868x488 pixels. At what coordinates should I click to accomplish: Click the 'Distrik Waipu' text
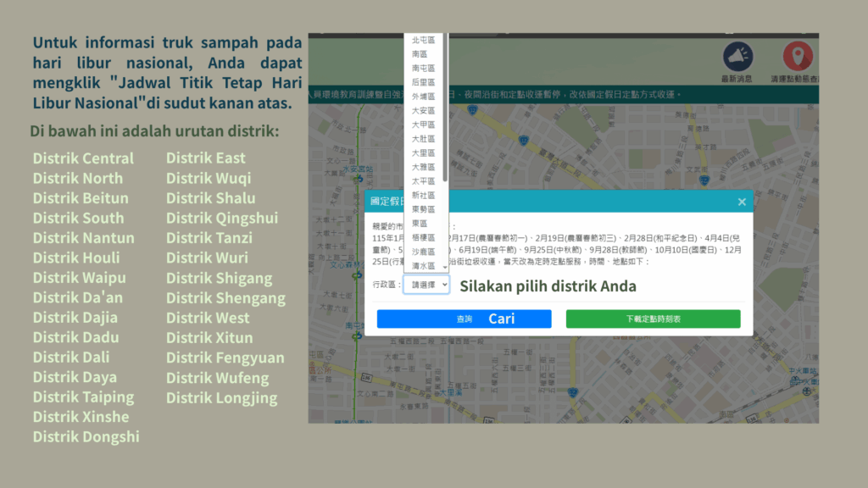pos(79,278)
